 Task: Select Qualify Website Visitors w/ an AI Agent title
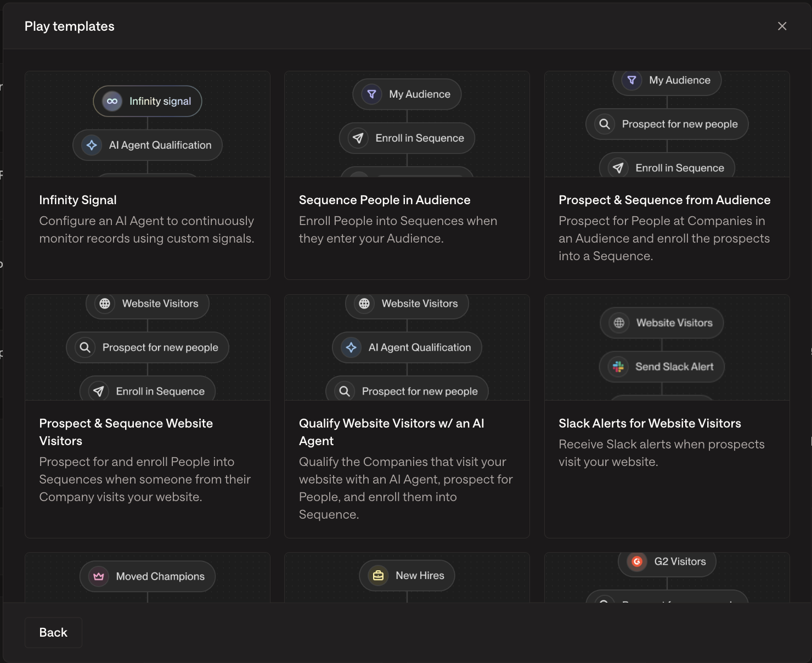[392, 432]
